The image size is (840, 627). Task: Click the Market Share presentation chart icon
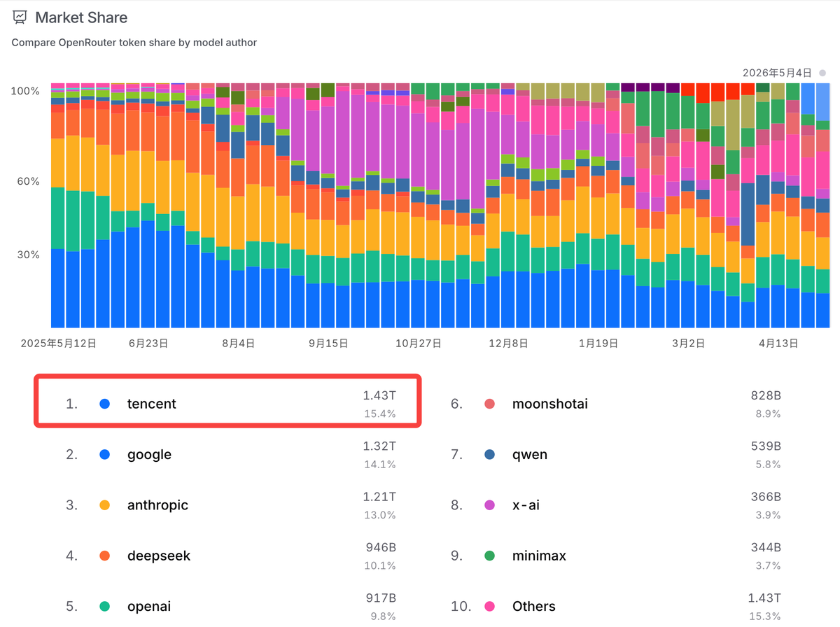[20, 17]
